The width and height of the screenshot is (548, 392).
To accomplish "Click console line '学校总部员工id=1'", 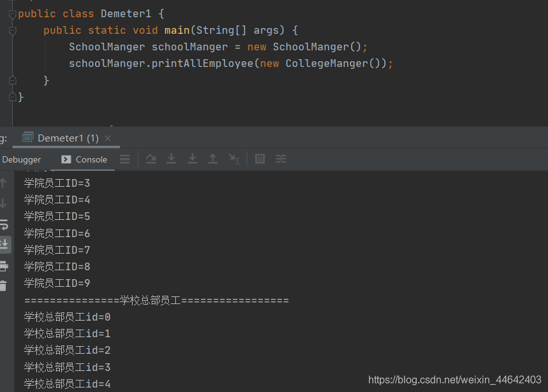I will [x=67, y=333].
